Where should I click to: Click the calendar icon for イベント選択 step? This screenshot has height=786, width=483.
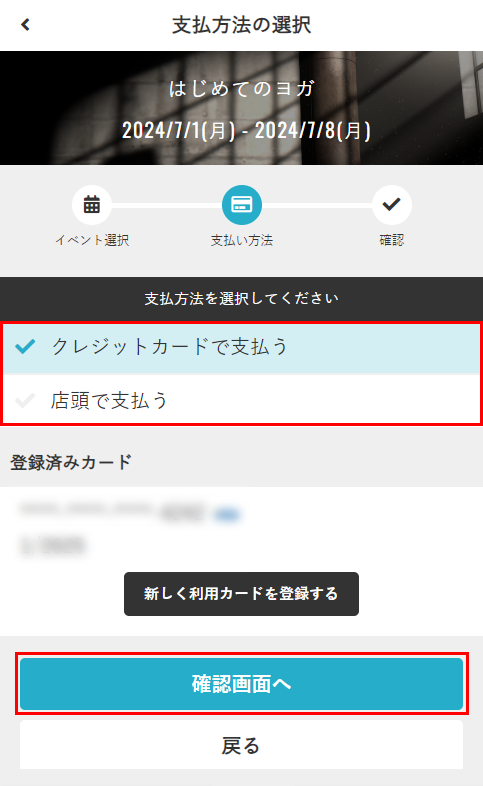[x=92, y=205]
